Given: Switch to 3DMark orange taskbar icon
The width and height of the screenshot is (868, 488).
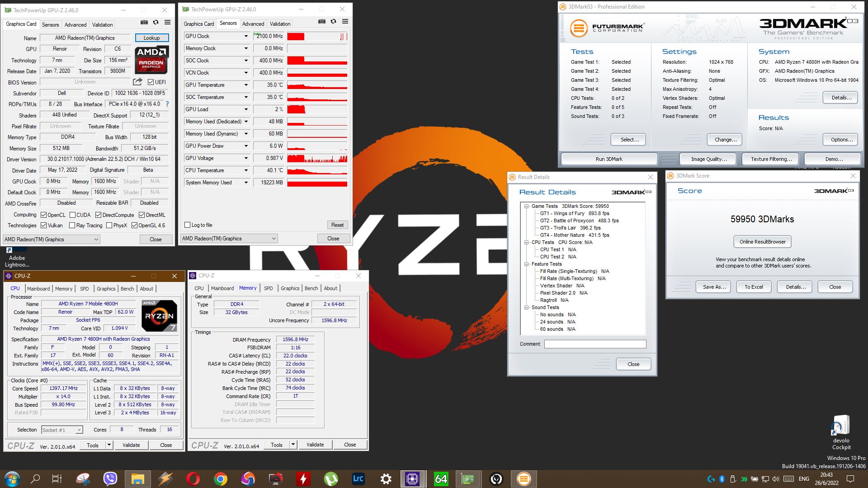Looking at the screenshot, I should (524, 479).
